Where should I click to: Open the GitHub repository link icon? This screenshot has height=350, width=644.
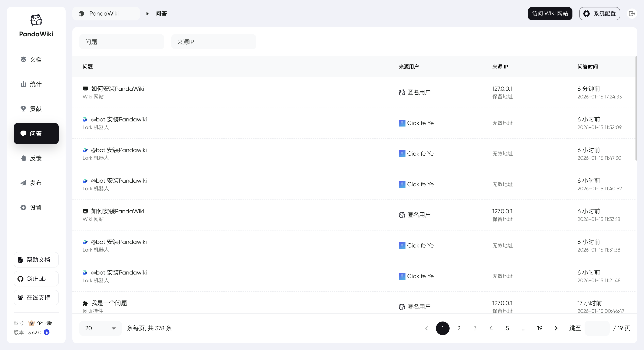click(x=20, y=279)
